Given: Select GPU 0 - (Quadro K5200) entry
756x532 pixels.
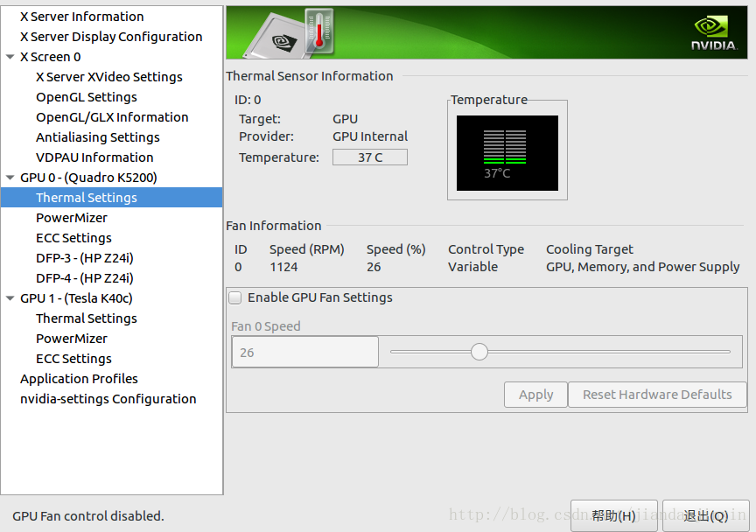Looking at the screenshot, I should [88, 178].
